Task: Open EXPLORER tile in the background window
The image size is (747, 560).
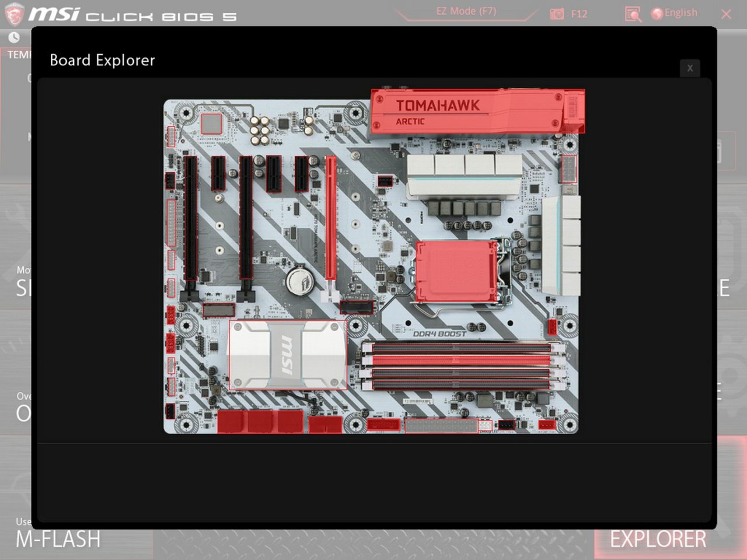Action: click(x=658, y=539)
